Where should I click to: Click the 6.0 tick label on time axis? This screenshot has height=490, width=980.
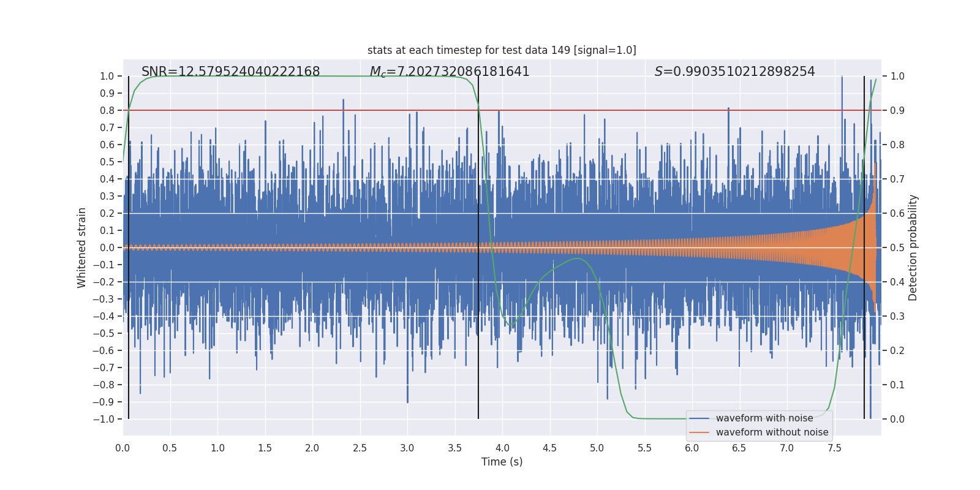click(692, 448)
